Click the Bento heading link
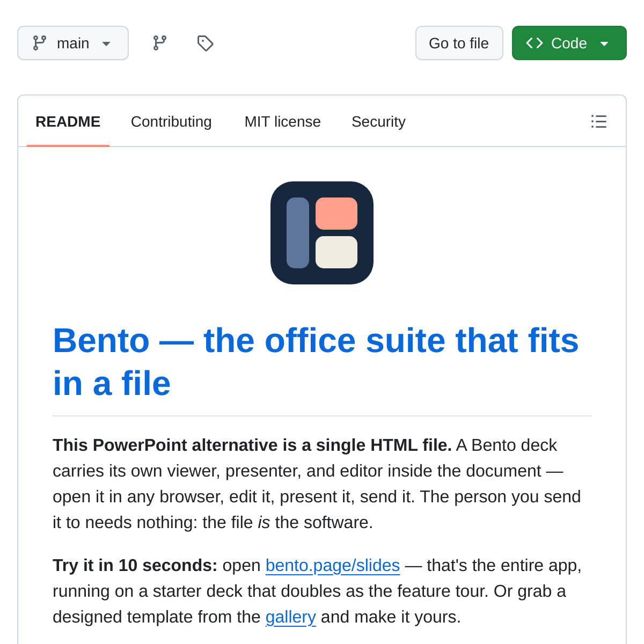 pyautogui.click(x=316, y=362)
